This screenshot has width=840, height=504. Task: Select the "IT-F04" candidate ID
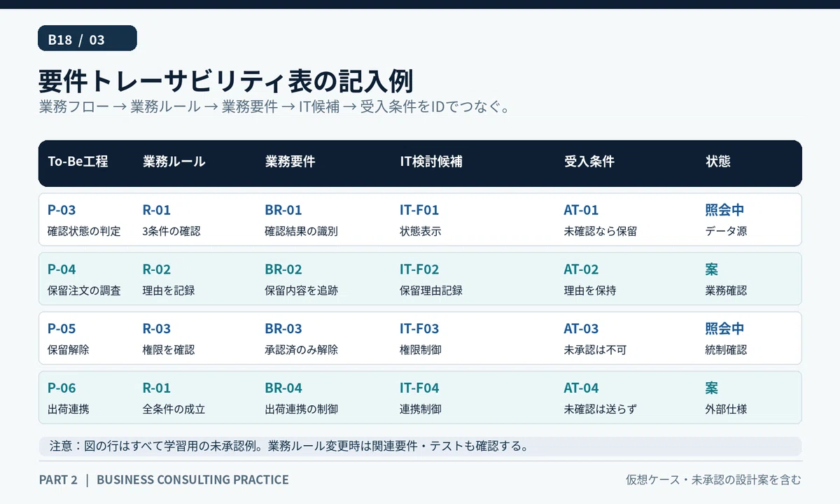coord(419,388)
